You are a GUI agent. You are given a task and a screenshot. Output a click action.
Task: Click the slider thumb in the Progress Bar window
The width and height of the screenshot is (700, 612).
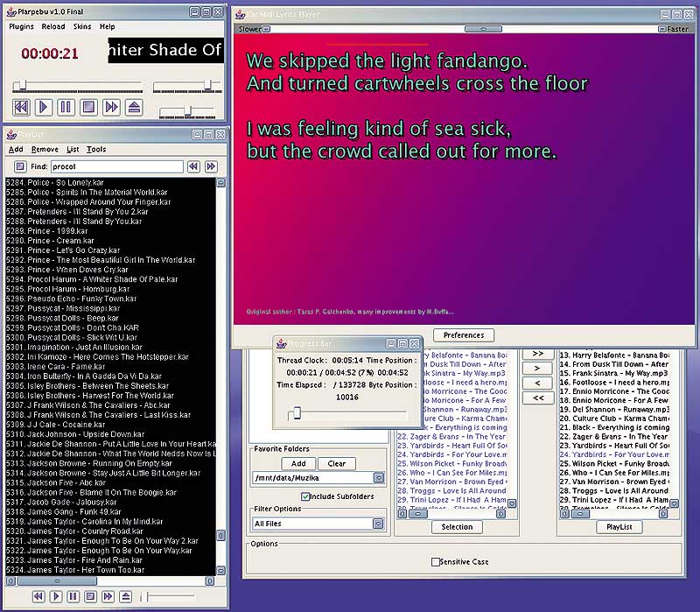point(297,413)
